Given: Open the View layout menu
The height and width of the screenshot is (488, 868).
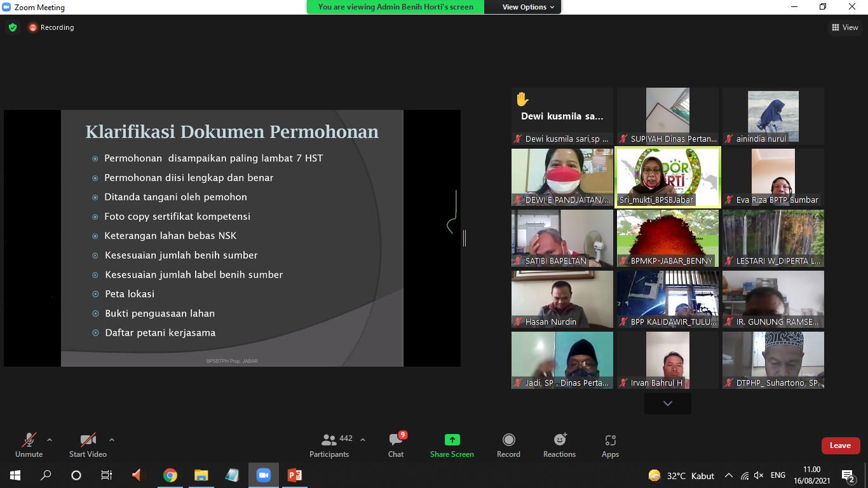Looking at the screenshot, I should 845,27.
